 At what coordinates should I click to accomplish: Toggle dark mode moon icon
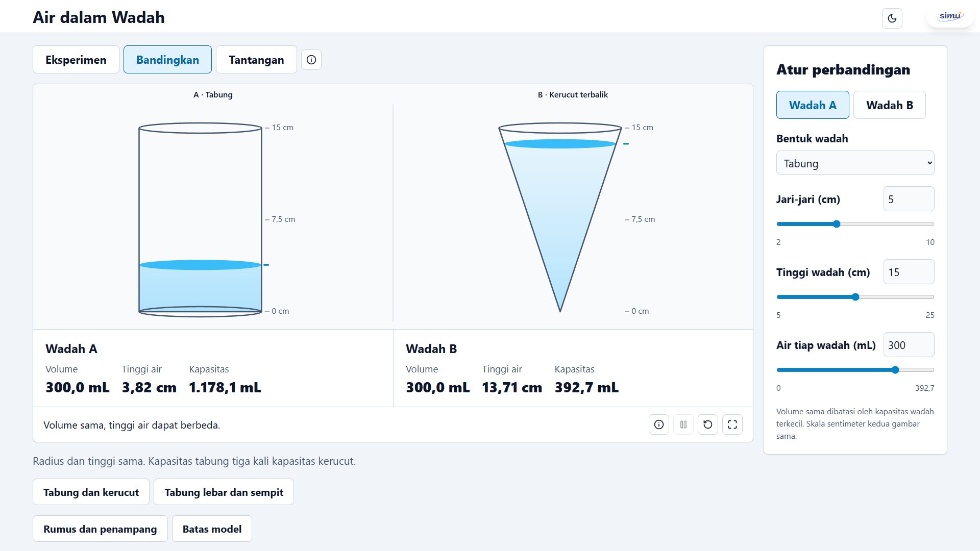pyautogui.click(x=892, y=18)
